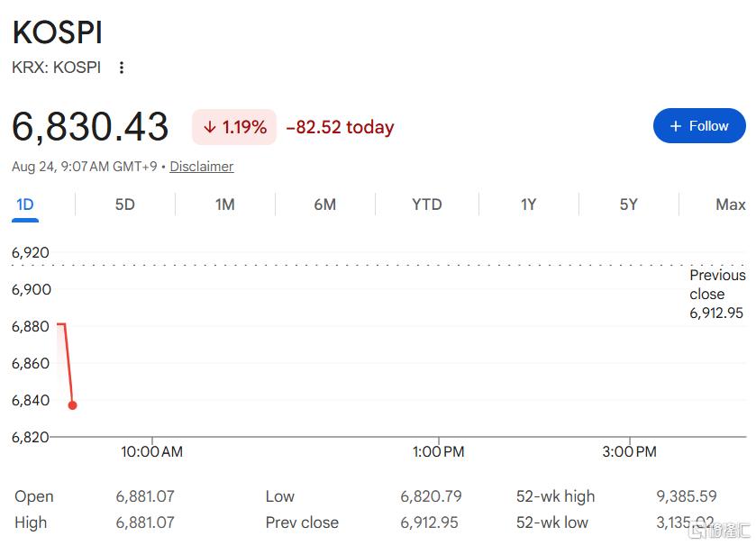The height and width of the screenshot is (545, 756).
Task: Select the 5Y range tab
Action: 629,204
